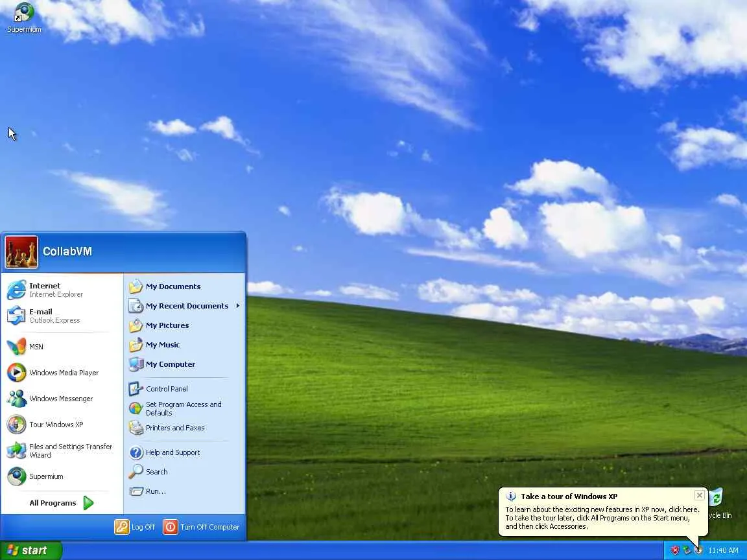Select Set Program Access and Defaults
This screenshot has height=560, width=747.
pyautogui.click(x=184, y=408)
